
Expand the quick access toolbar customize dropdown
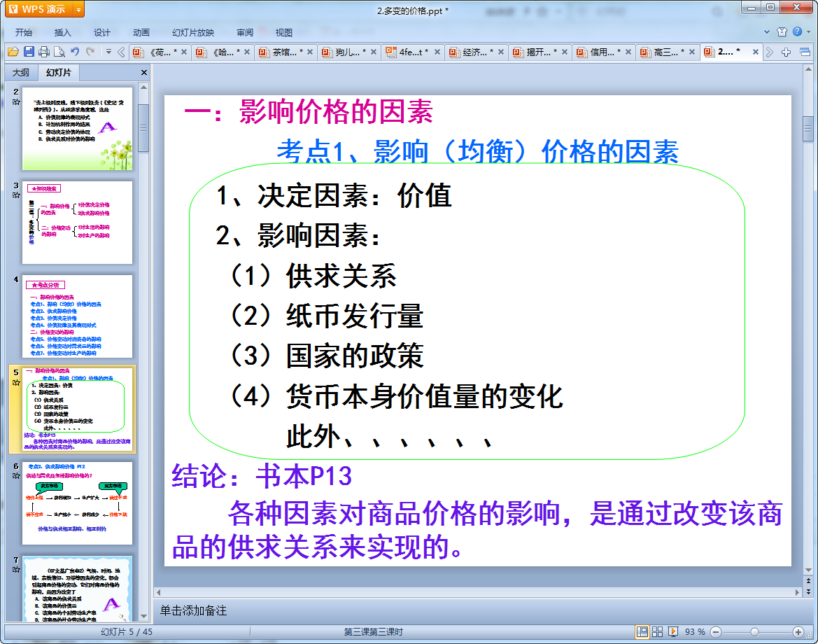pyautogui.click(x=108, y=52)
